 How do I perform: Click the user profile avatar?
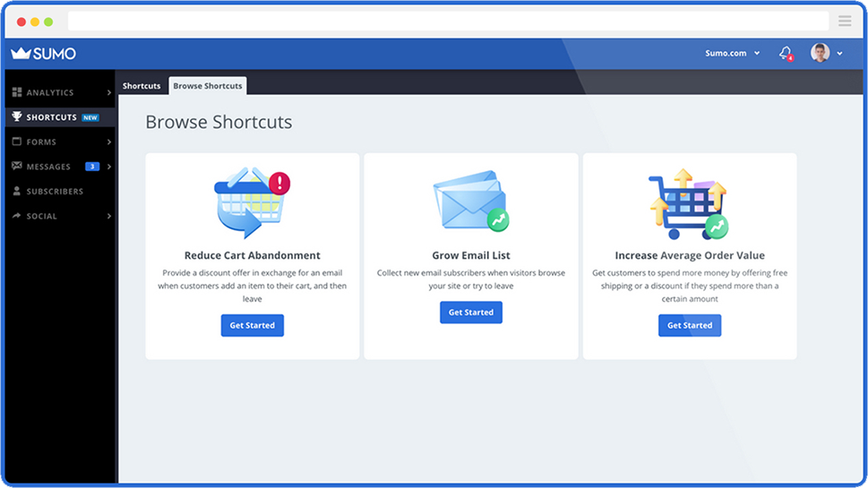click(x=820, y=53)
